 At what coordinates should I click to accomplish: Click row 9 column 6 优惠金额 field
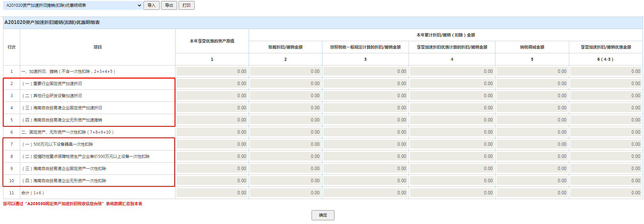[606, 168]
